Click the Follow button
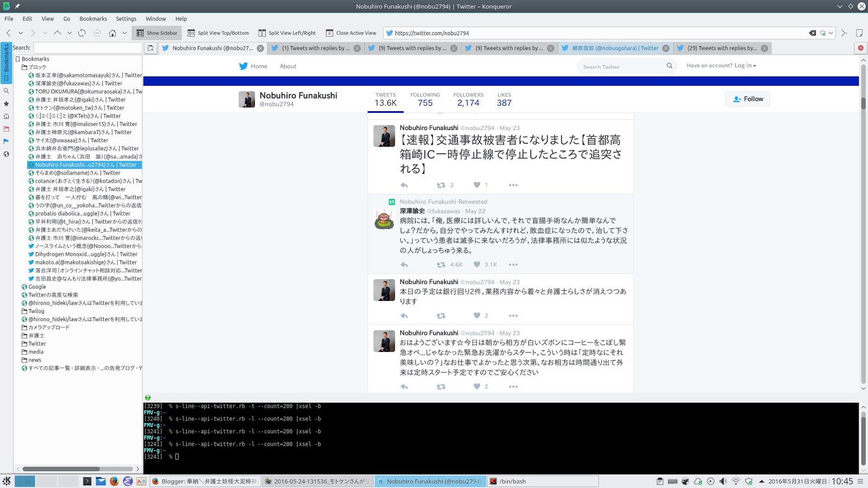 point(748,99)
